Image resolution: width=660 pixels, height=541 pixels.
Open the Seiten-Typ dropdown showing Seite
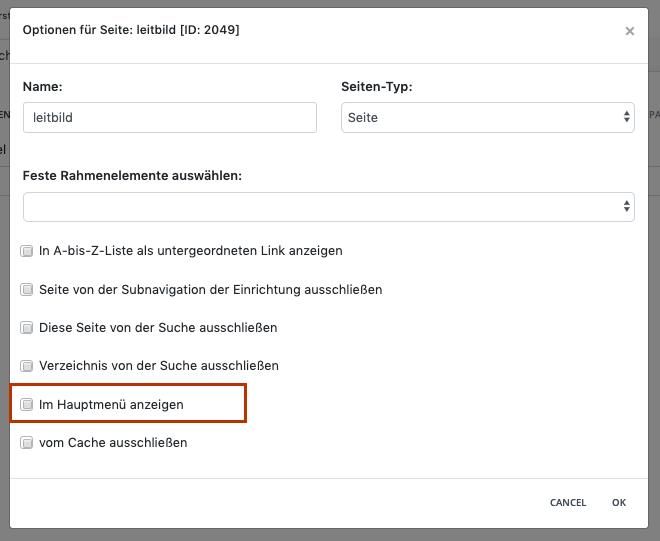(487, 117)
